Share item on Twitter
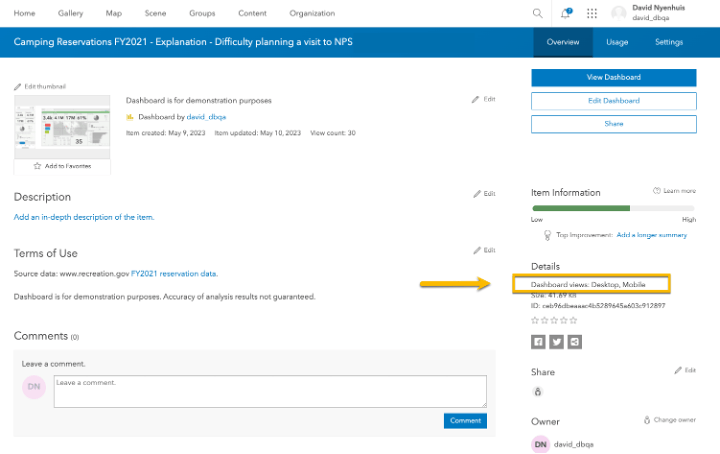 [557, 342]
